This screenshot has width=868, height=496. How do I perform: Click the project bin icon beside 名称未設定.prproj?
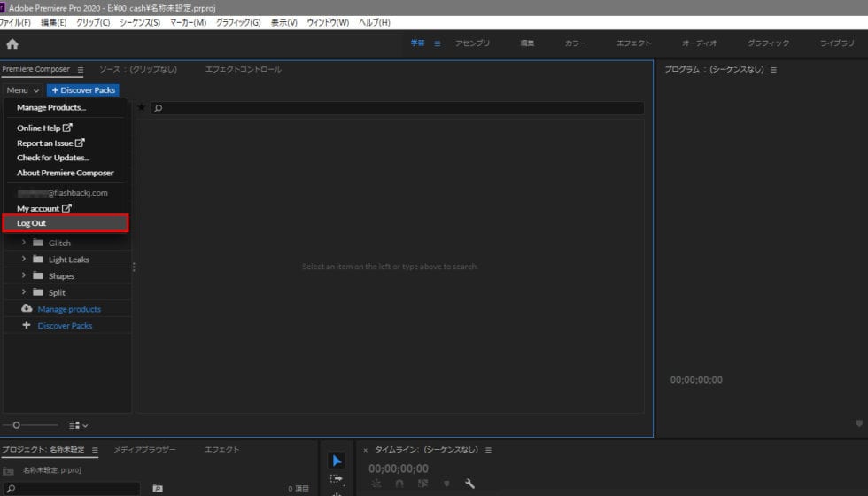(x=8, y=471)
